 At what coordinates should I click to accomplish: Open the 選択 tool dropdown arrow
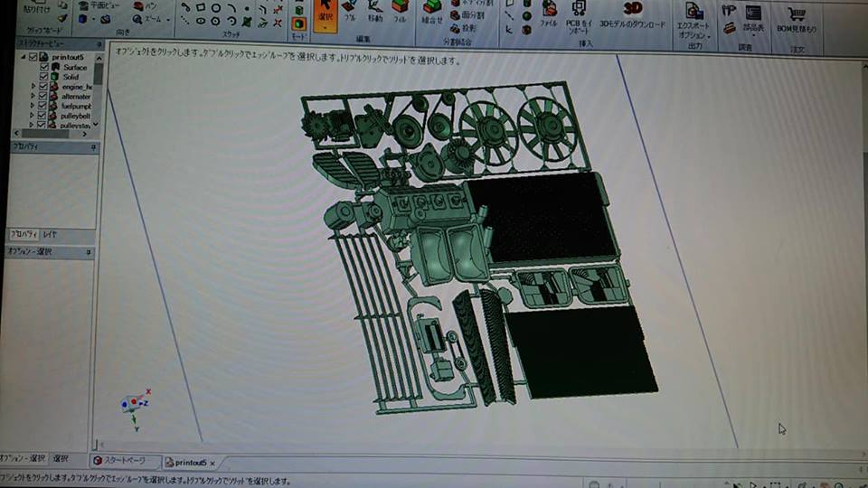click(325, 28)
